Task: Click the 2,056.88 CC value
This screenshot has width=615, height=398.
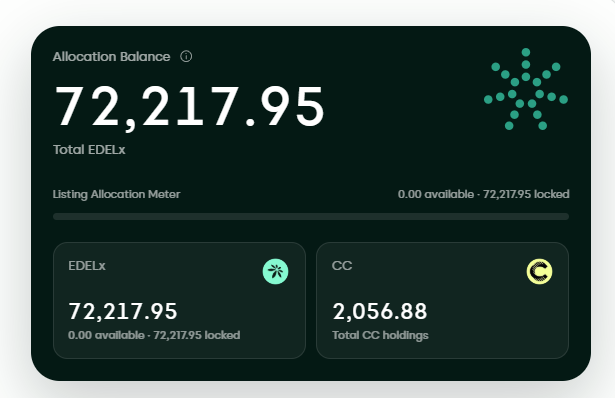Action: tap(380, 312)
